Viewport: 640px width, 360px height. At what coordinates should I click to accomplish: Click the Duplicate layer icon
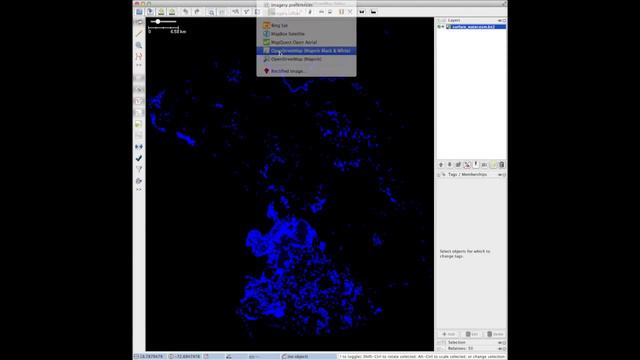(x=493, y=164)
